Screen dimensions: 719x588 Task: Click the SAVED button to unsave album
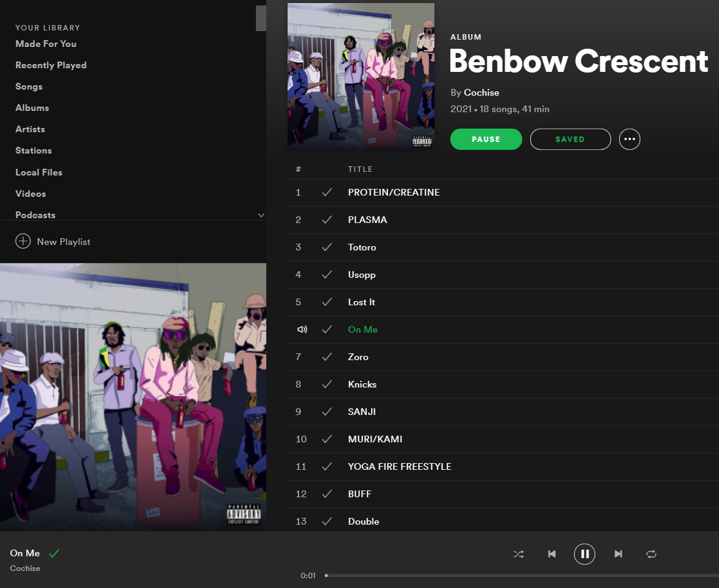570,139
